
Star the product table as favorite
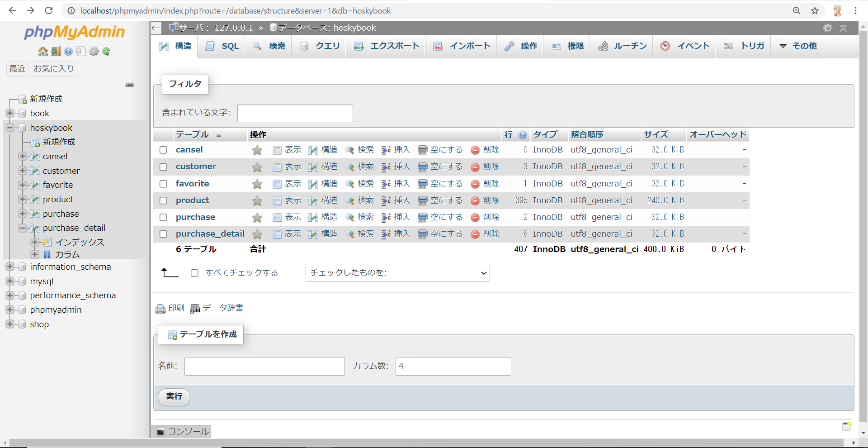point(257,201)
